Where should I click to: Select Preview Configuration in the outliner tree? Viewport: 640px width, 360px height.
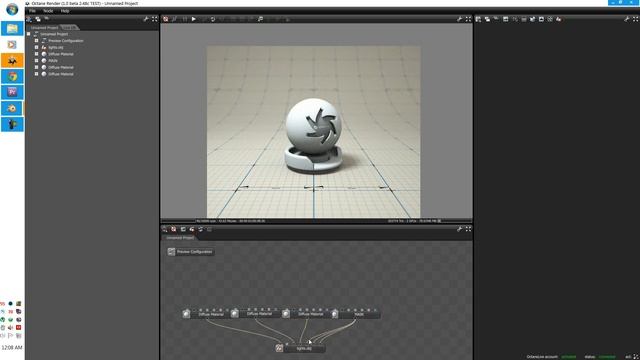[66, 41]
